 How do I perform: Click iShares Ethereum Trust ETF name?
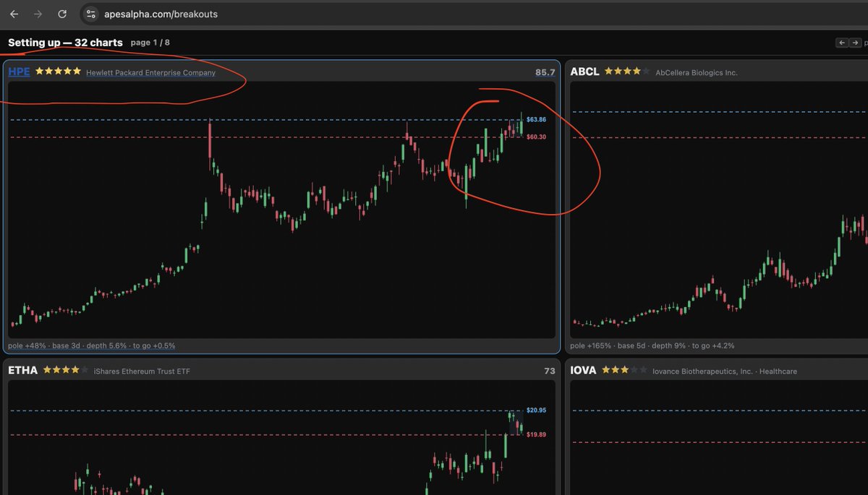point(142,371)
